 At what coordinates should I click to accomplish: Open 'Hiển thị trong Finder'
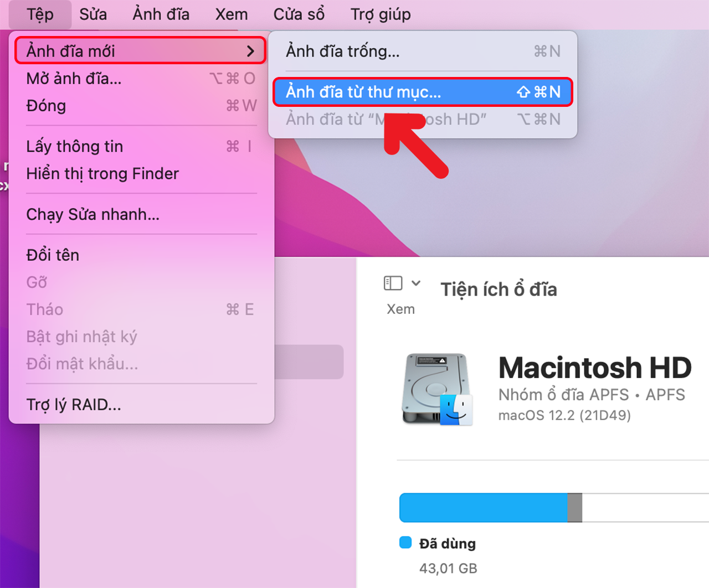[x=102, y=173]
